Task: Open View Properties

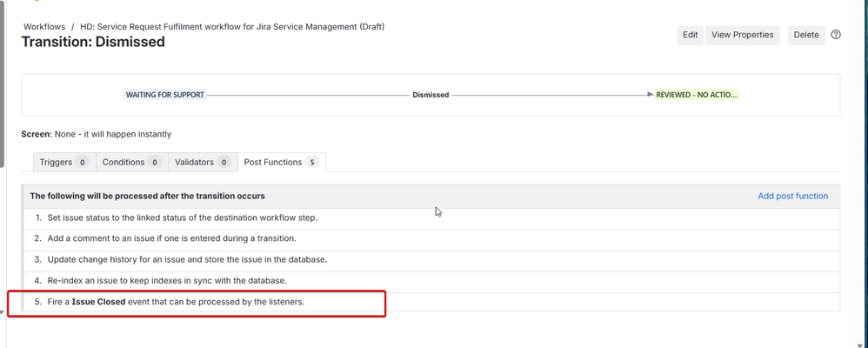Action: (x=743, y=35)
